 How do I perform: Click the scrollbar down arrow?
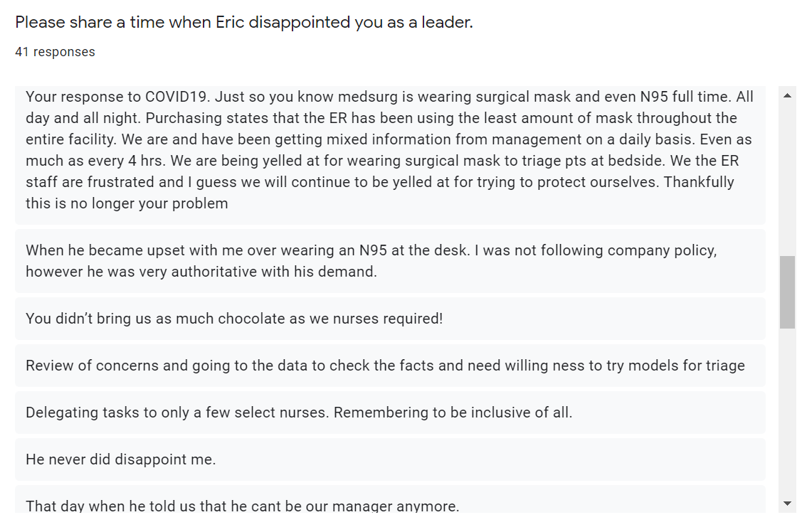point(787,503)
